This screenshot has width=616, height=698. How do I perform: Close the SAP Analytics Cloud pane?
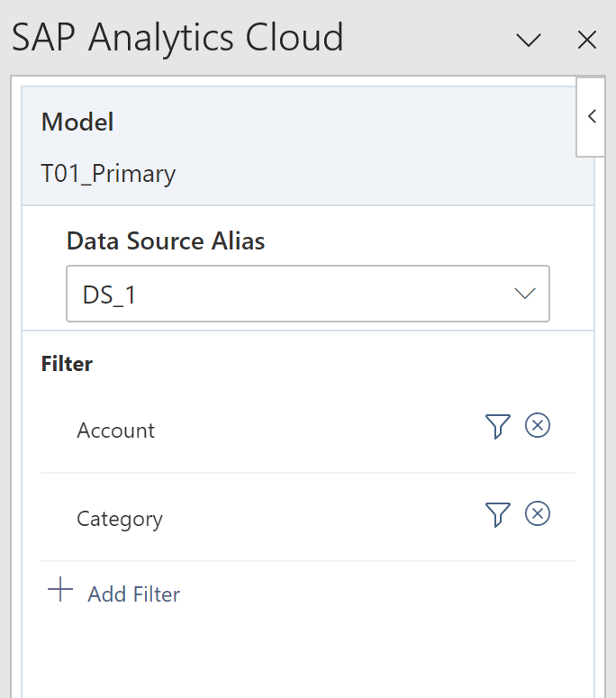(x=586, y=40)
